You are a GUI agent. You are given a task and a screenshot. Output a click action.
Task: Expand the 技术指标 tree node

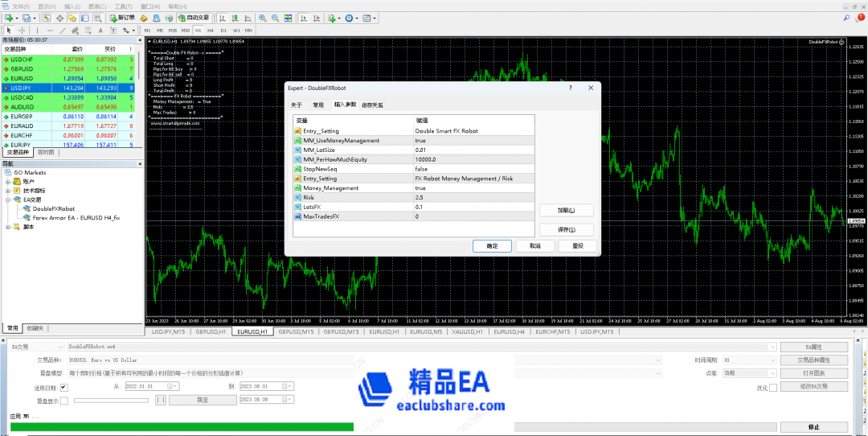click(8, 190)
